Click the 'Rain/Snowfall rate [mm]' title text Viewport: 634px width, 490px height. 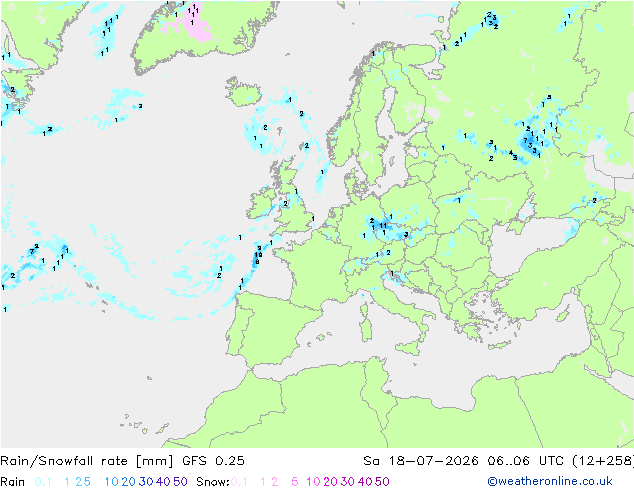click(x=87, y=461)
